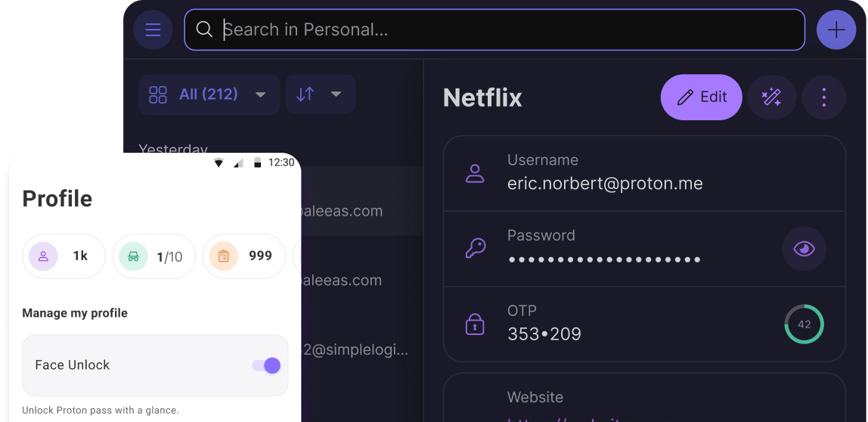Reveal the Netflix password with eye icon
The width and height of the screenshot is (868, 422).
point(804,248)
